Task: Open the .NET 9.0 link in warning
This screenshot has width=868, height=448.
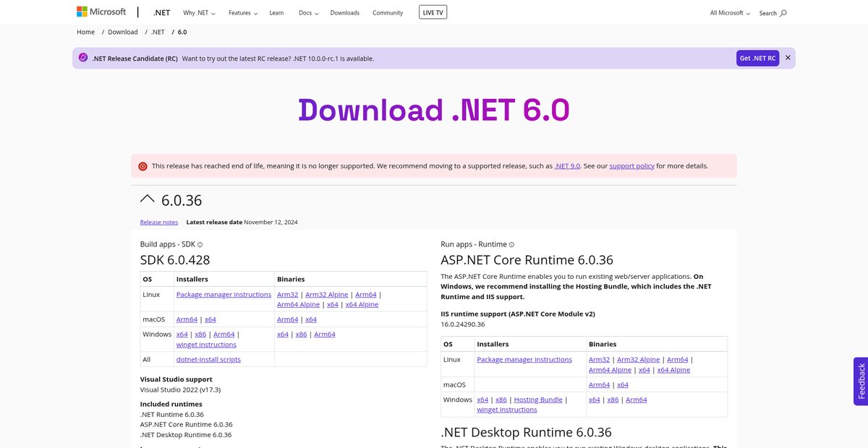Action: (568, 166)
